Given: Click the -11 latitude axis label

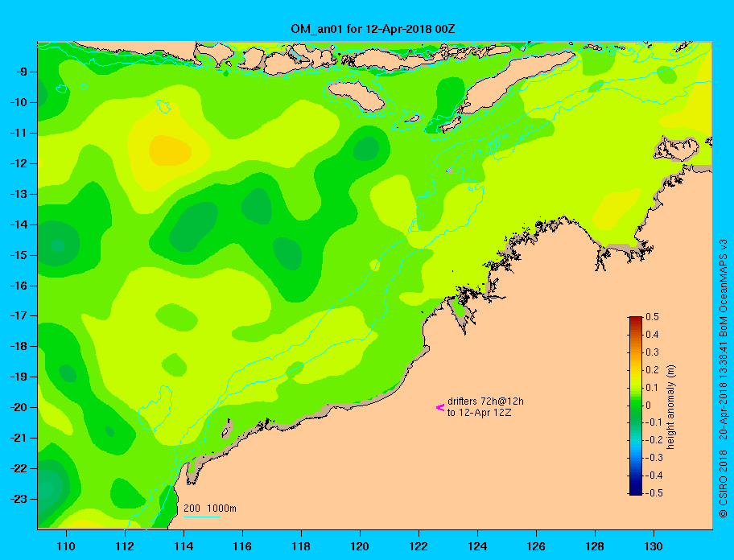Looking at the screenshot, I should click(19, 133).
